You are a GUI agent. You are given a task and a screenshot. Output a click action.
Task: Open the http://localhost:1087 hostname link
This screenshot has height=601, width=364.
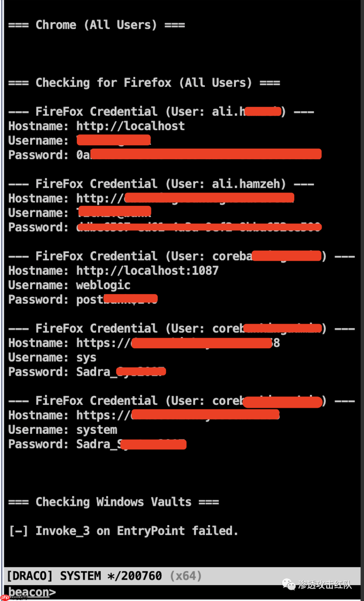coord(147,271)
